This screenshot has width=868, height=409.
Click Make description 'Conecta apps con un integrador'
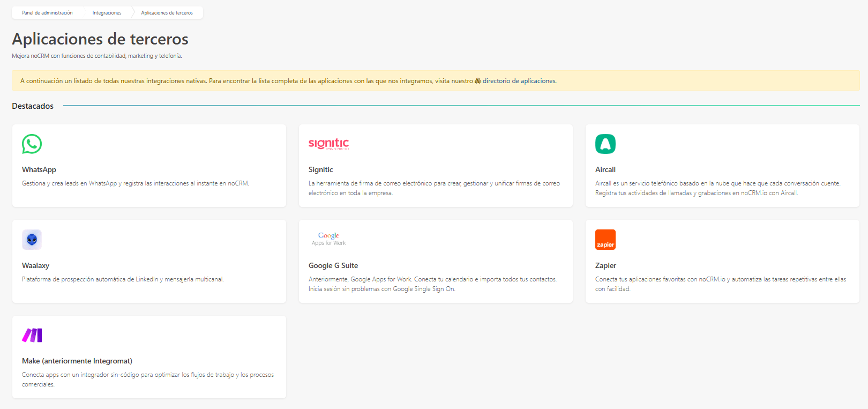click(x=148, y=380)
